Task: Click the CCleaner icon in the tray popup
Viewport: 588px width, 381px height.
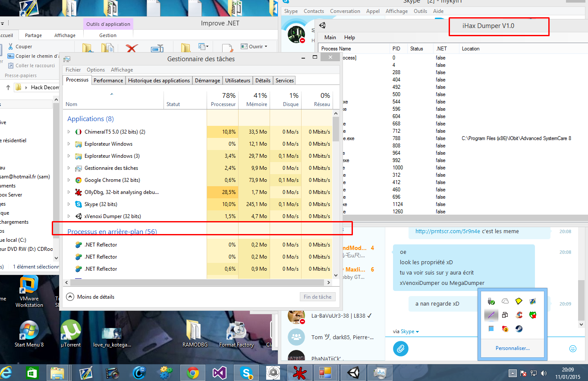Action: [519, 315]
